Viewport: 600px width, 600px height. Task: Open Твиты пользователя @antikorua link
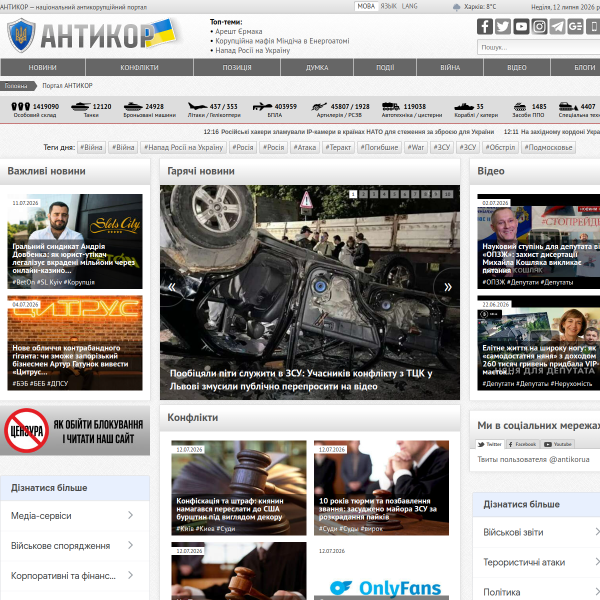[533, 459]
